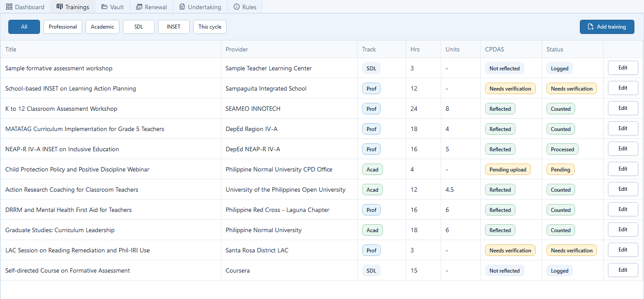Viewport: 644px width, 299px height.
Task: Click the Pending upload CPDAS badge
Action: click(508, 169)
